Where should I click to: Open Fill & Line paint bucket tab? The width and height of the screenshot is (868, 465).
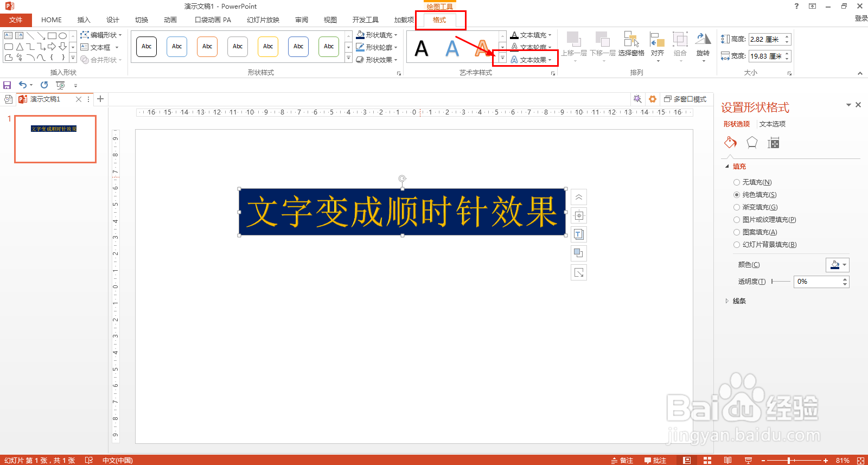[x=730, y=143]
